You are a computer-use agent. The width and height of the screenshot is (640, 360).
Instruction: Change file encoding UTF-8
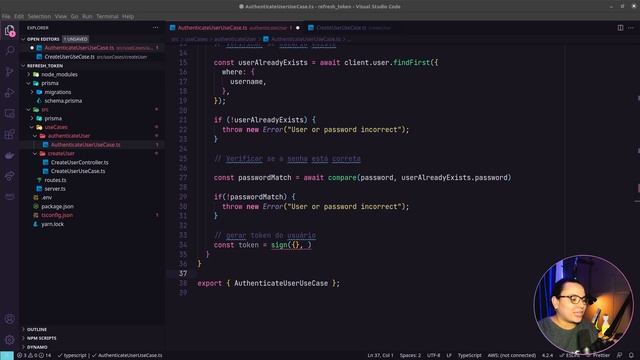[x=433, y=356]
